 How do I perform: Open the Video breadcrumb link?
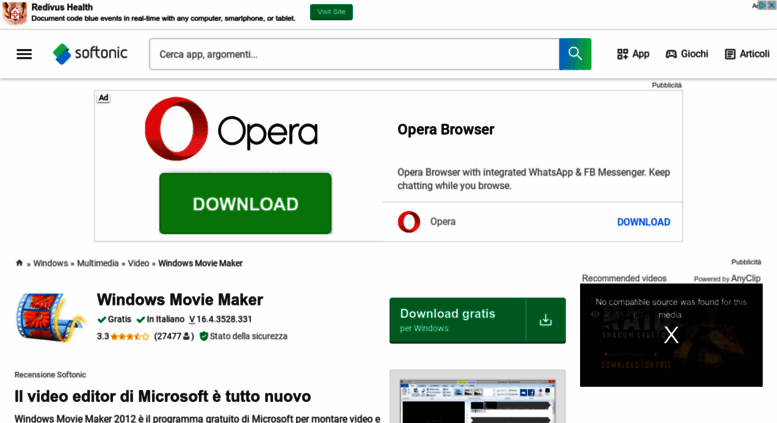(x=138, y=263)
